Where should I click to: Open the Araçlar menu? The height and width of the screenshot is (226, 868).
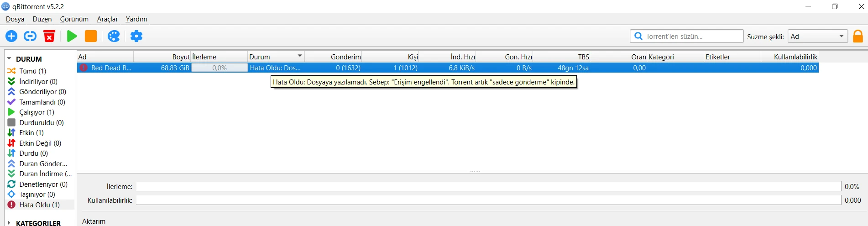click(107, 19)
